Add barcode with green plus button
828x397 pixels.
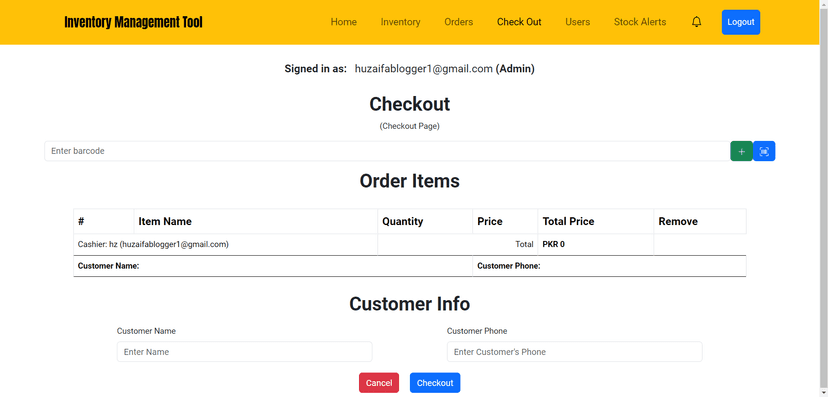pos(741,152)
